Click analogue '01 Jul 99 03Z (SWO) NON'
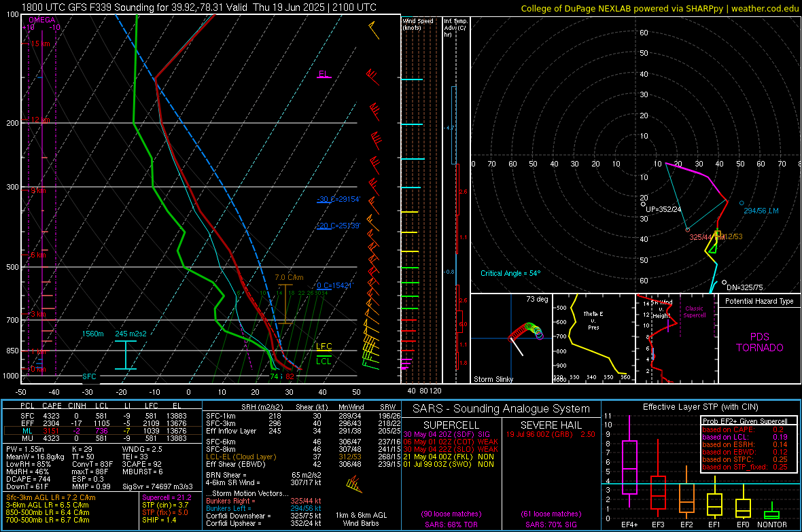The width and height of the screenshot is (802, 532). pos(449,465)
